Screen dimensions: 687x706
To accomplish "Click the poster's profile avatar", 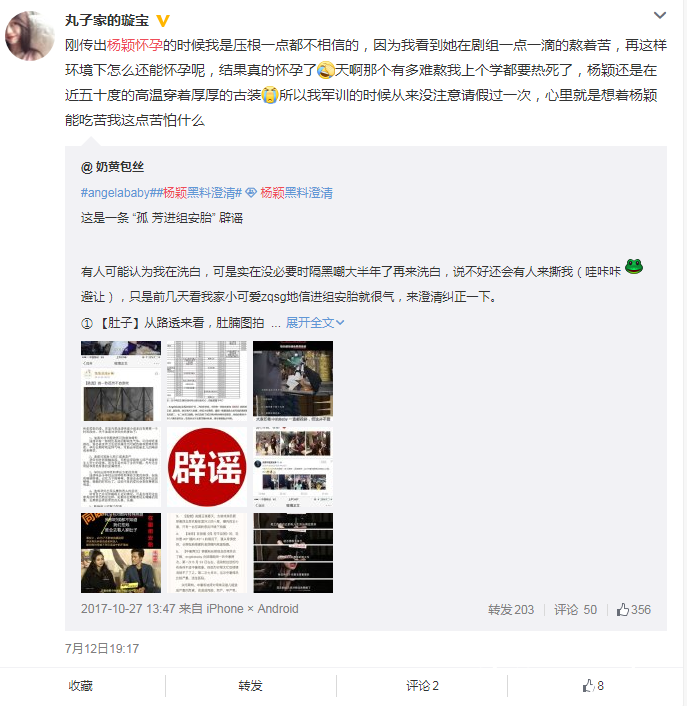I will (x=29, y=36).
